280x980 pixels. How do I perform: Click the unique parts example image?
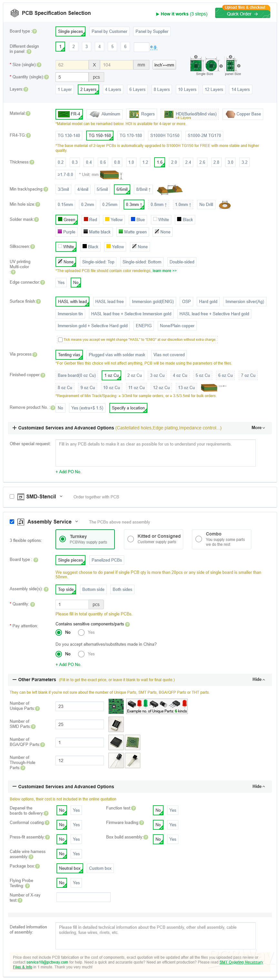click(x=116, y=706)
